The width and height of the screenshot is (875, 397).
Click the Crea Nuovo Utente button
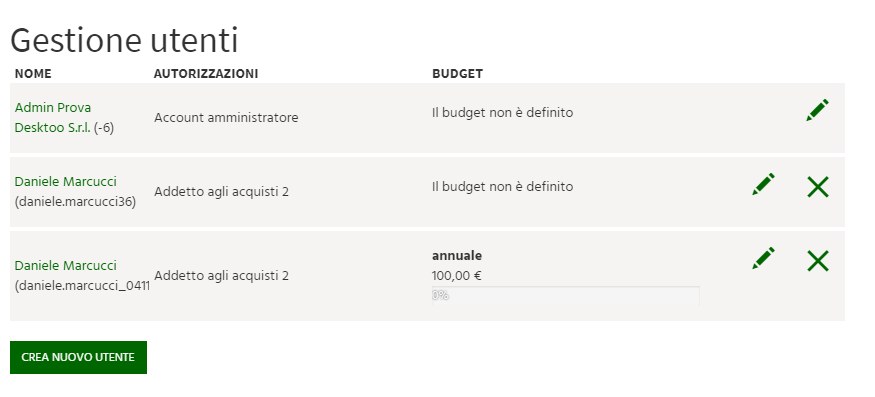(x=78, y=357)
